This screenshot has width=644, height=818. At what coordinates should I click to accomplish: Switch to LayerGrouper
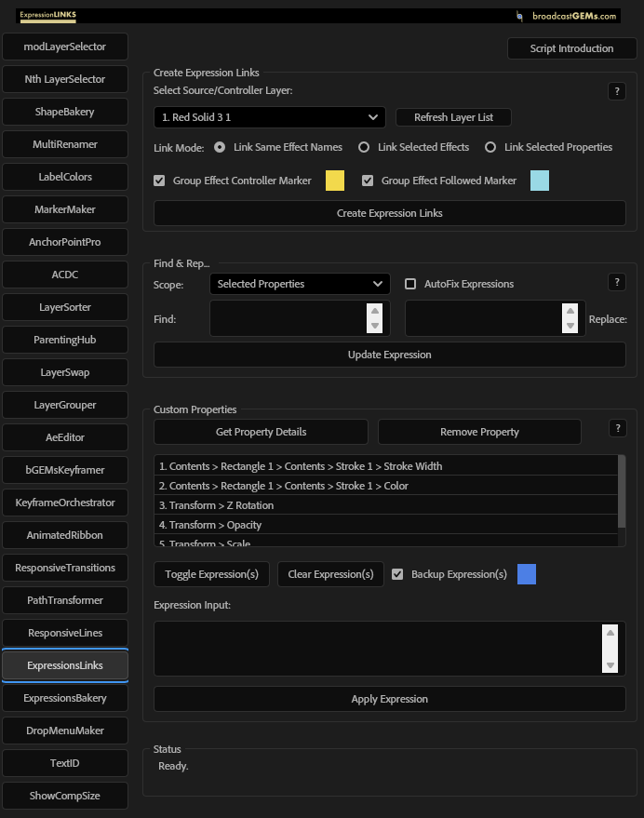pos(65,405)
